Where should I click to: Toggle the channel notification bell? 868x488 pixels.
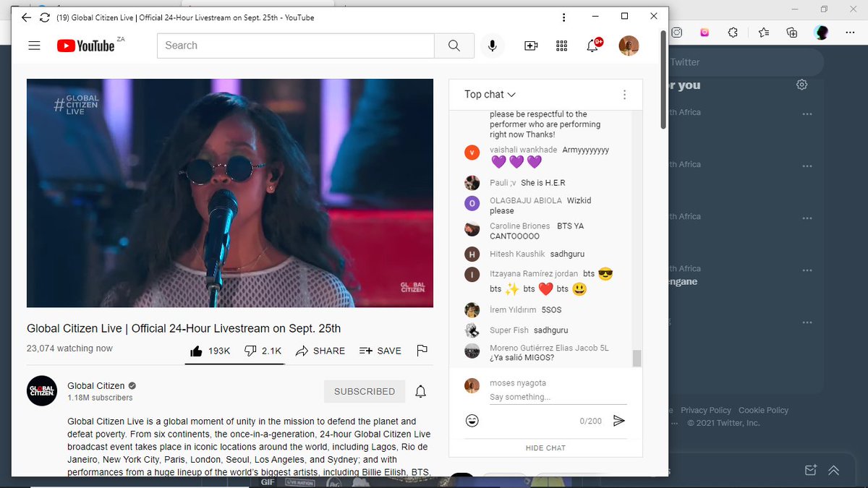[420, 391]
